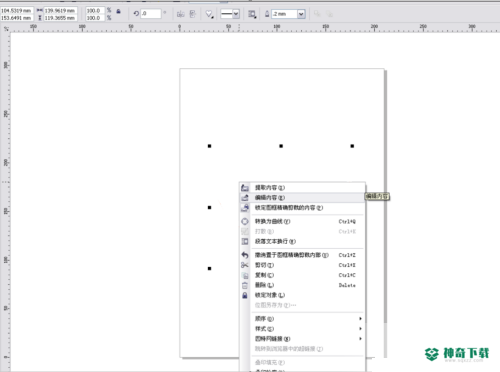The width and height of the screenshot is (500, 372).
Task: Click the trash delete icon
Action: click(245, 285)
